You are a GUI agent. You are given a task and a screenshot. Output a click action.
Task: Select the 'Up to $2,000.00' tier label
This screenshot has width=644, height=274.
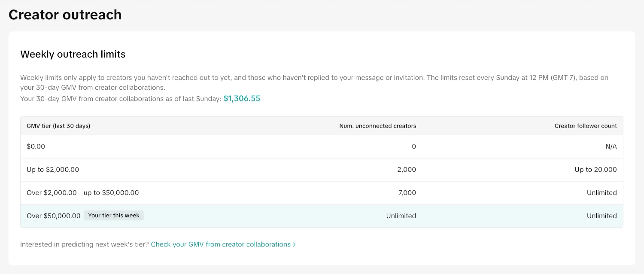[53, 170]
